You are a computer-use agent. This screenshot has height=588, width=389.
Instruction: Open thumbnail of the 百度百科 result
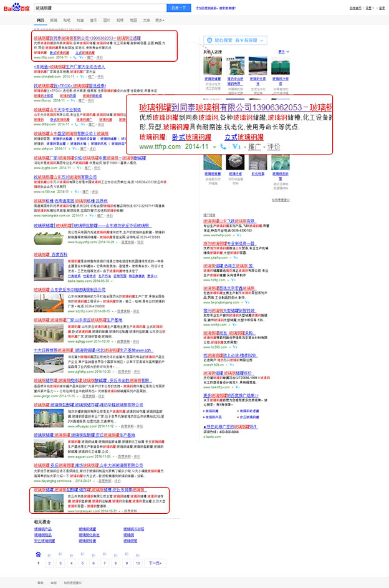(x=49, y=270)
